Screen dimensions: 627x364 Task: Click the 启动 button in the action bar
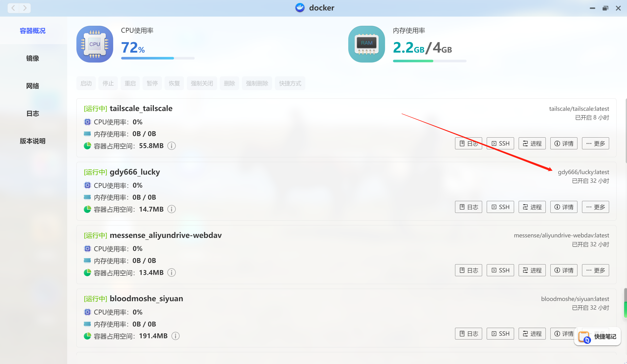click(86, 83)
